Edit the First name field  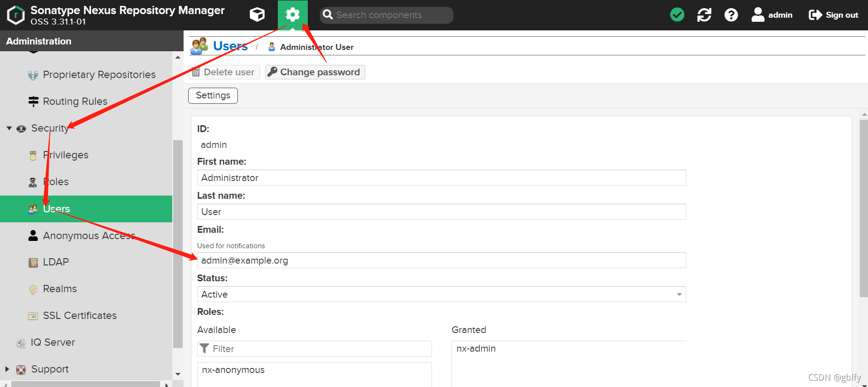pos(441,178)
